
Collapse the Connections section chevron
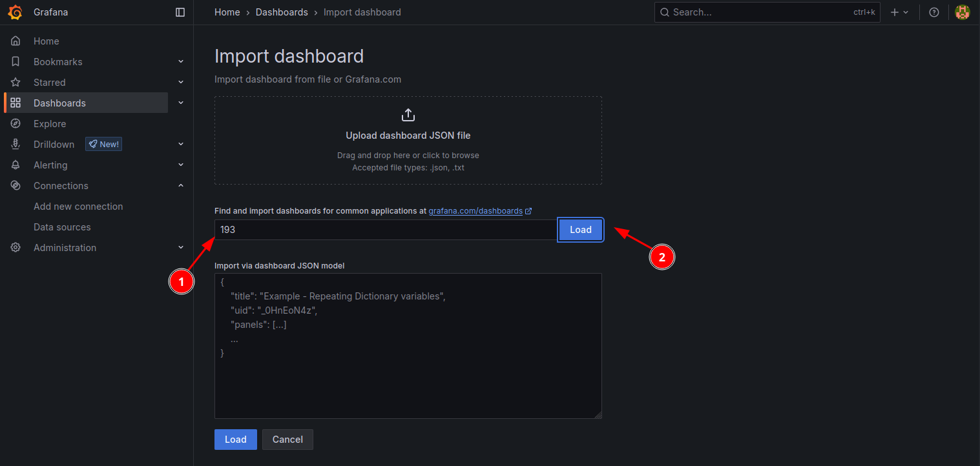click(181, 186)
